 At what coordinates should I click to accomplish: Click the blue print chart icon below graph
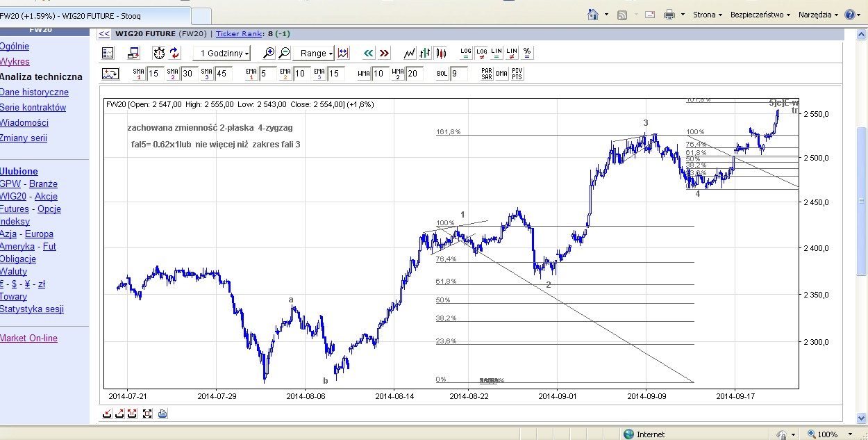point(162,414)
